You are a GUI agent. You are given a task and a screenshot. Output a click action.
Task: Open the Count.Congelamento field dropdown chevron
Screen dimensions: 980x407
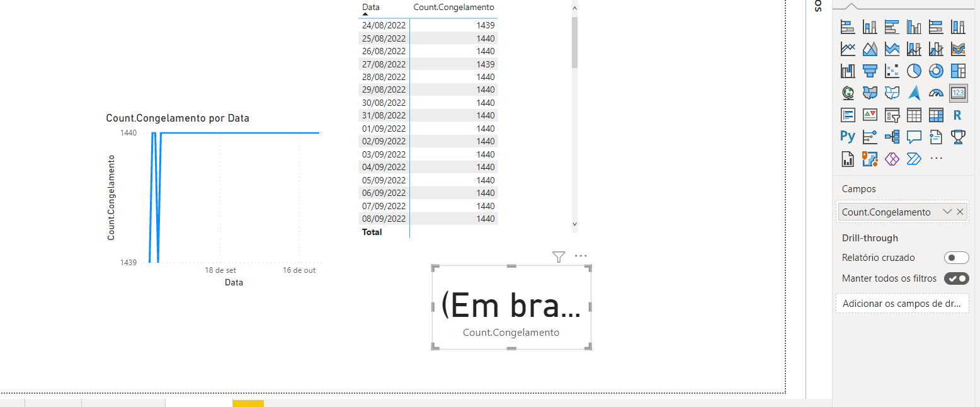[947, 212]
